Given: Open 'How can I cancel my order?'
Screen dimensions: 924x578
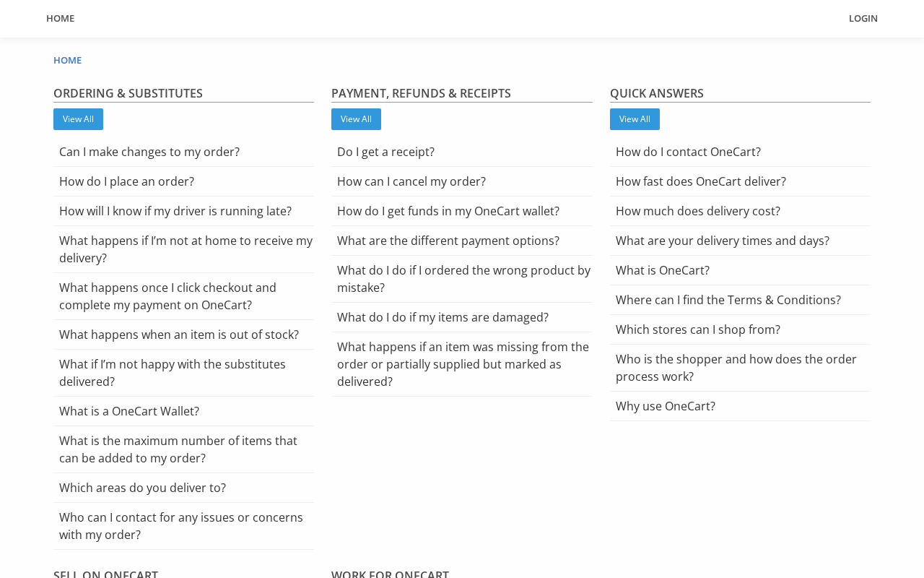Looking at the screenshot, I should (x=462, y=181).
